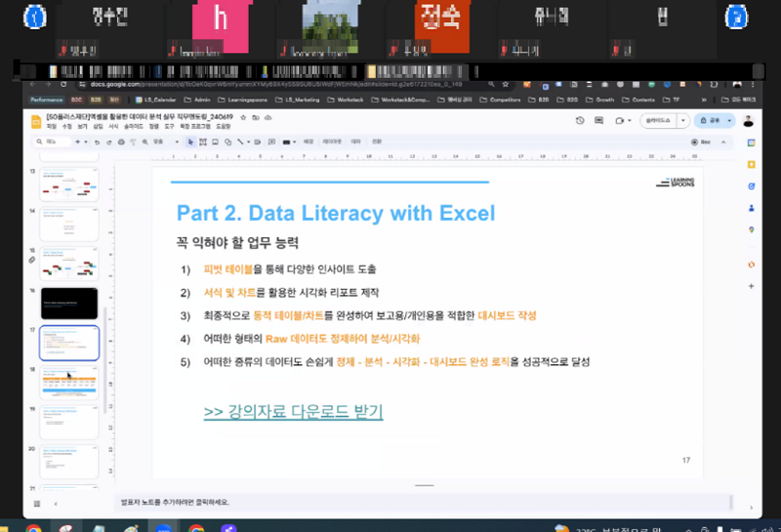Viewport: 781px width, 532px height.
Task: Open the second menu bar item (Edit)
Action: click(x=66, y=127)
